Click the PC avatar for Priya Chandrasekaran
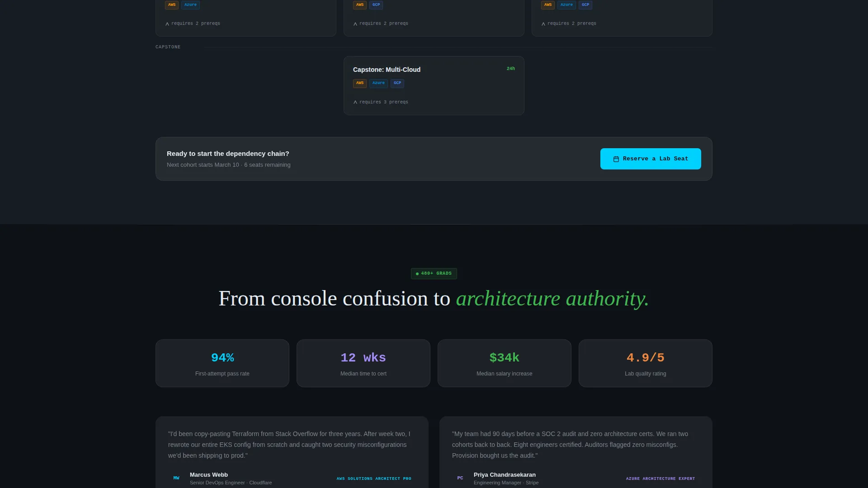The height and width of the screenshot is (488, 868). (460, 478)
